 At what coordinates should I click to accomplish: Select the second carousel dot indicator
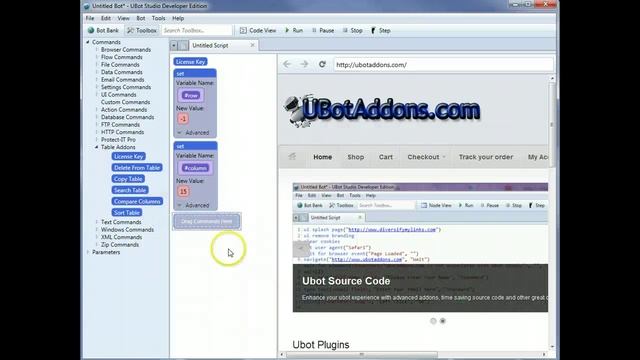pos(442,321)
